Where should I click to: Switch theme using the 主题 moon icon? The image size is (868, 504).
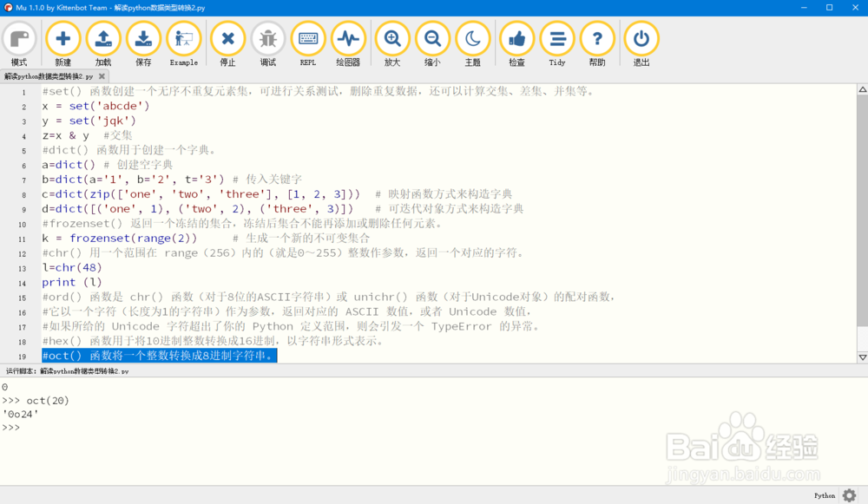click(471, 38)
